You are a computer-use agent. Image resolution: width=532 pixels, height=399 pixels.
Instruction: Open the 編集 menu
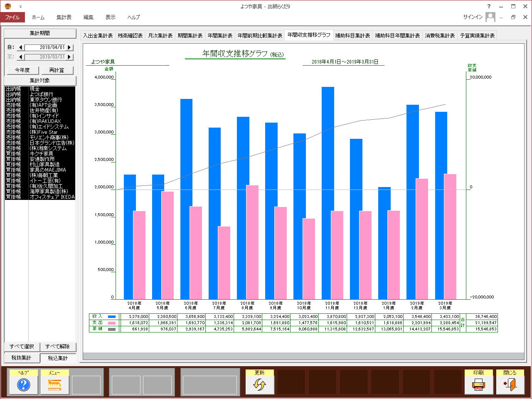tap(89, 17)
